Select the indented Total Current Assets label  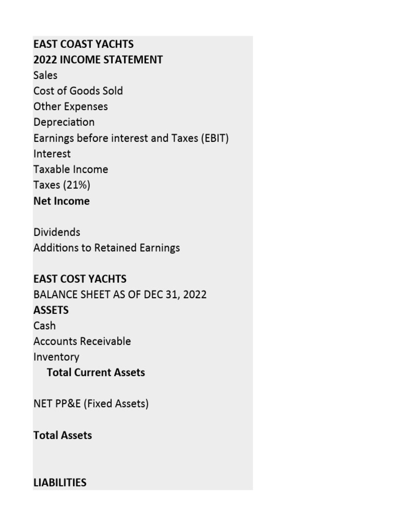coord(96,373)
